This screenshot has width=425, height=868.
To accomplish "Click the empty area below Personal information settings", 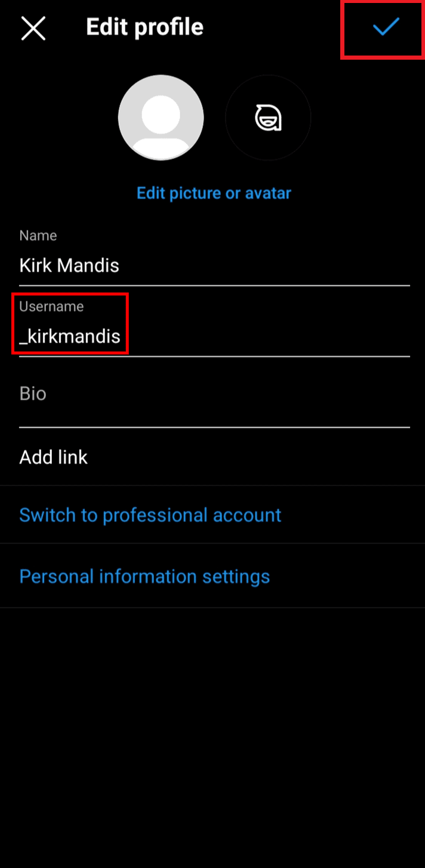I will point(213,738).
